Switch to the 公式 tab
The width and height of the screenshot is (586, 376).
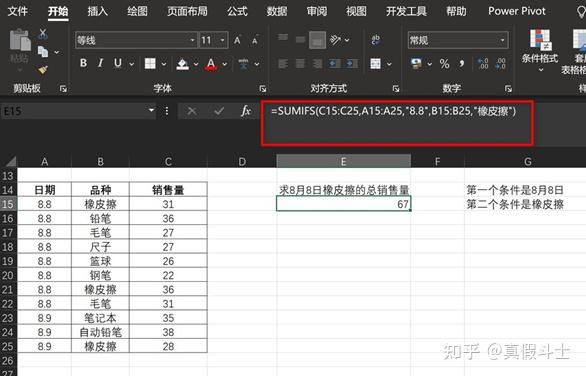pos(237,11)
